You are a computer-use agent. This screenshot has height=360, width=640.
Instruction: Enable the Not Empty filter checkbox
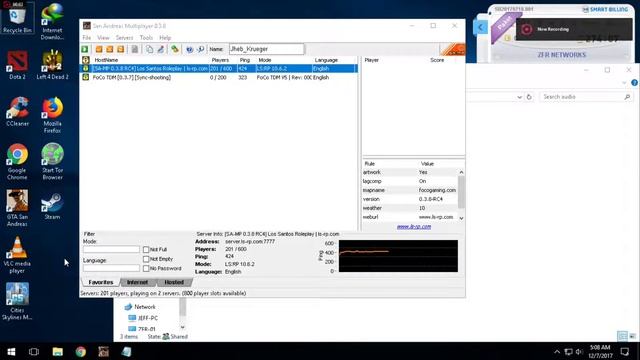point(146,259)
